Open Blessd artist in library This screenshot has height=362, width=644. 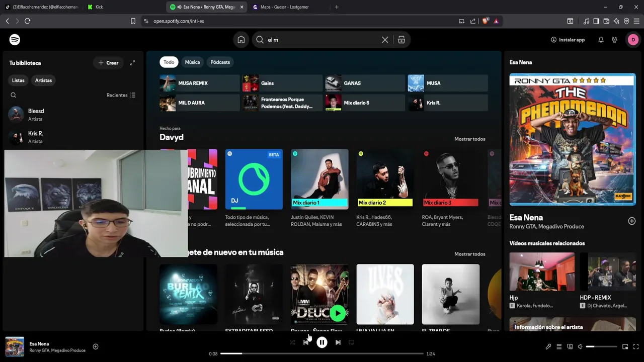(x=73, y=115)
